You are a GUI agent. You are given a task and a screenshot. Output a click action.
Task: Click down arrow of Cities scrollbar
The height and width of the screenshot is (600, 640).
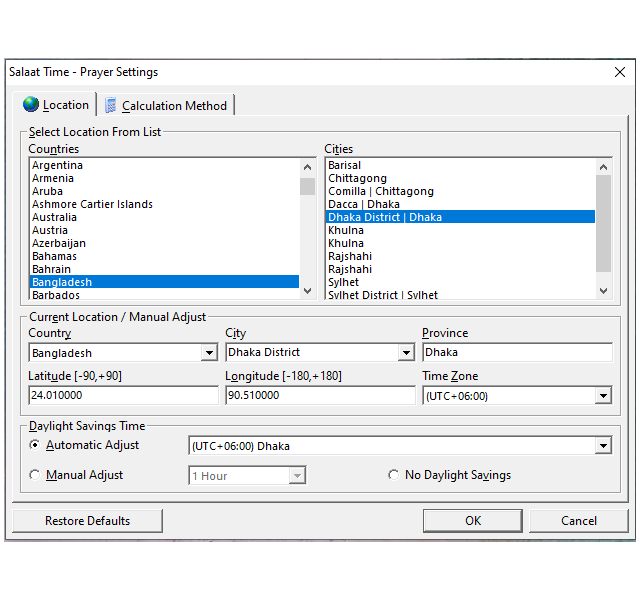603,291
